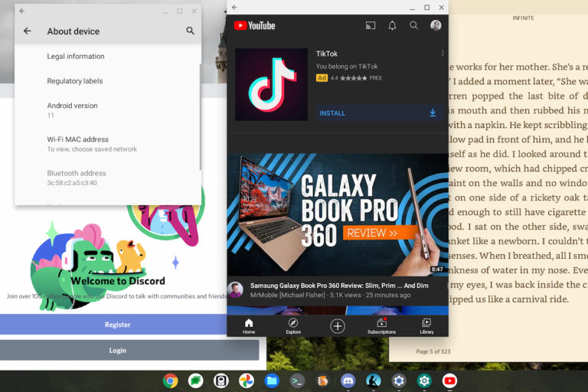Open the three-dot menu on the TikTok ad
The image size is (588, 392).
click(443, 54)
